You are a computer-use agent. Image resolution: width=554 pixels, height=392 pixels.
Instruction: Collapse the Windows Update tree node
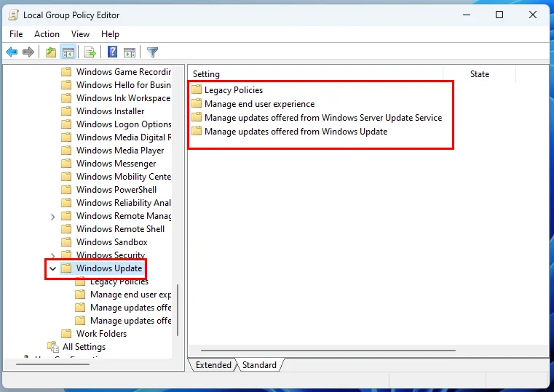click(52, 268)
